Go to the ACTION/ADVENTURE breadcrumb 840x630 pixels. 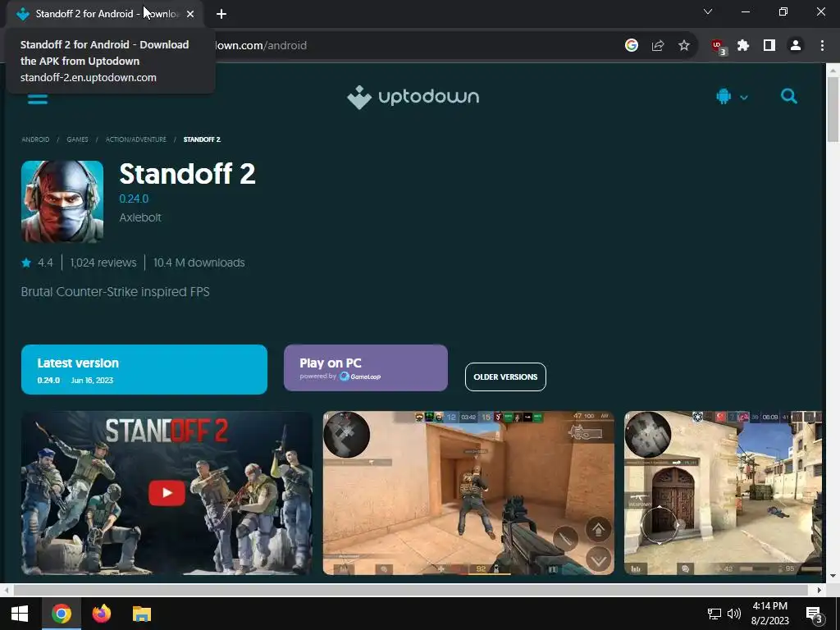[135, 139]
